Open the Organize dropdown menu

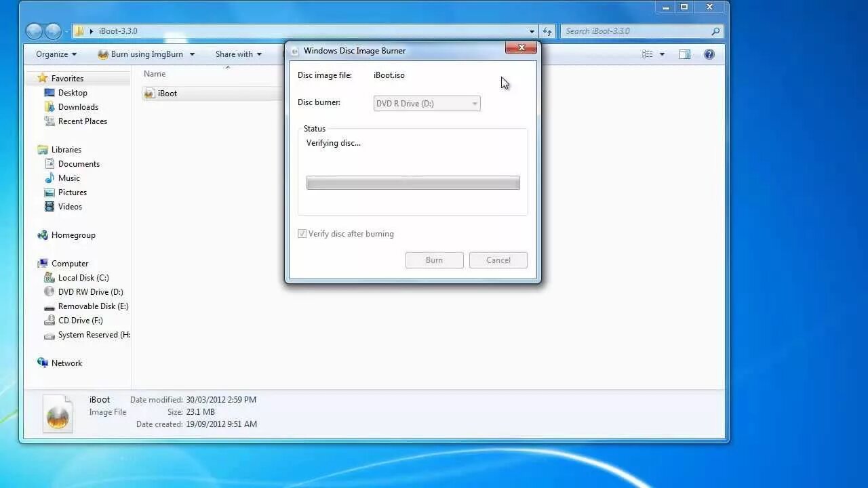point(56,54)
